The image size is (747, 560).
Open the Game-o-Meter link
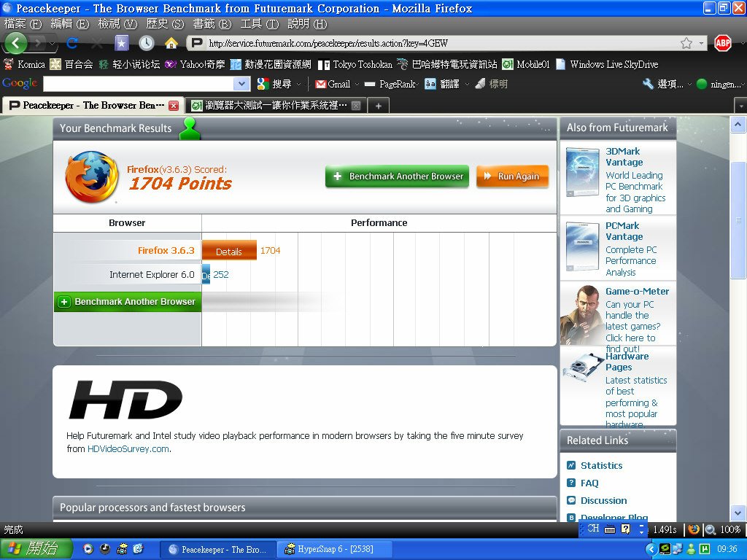click(x=637, y=292)
